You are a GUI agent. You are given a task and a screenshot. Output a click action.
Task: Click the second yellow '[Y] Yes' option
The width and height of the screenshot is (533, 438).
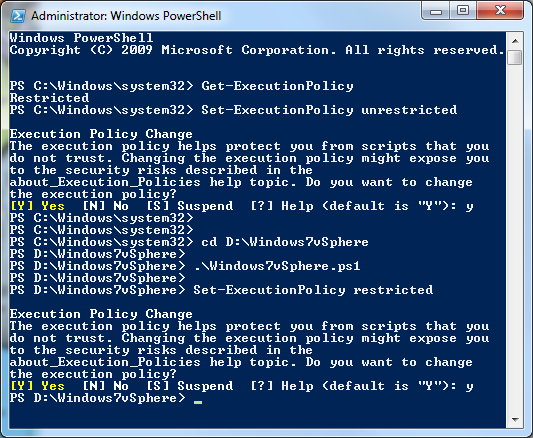37,386
